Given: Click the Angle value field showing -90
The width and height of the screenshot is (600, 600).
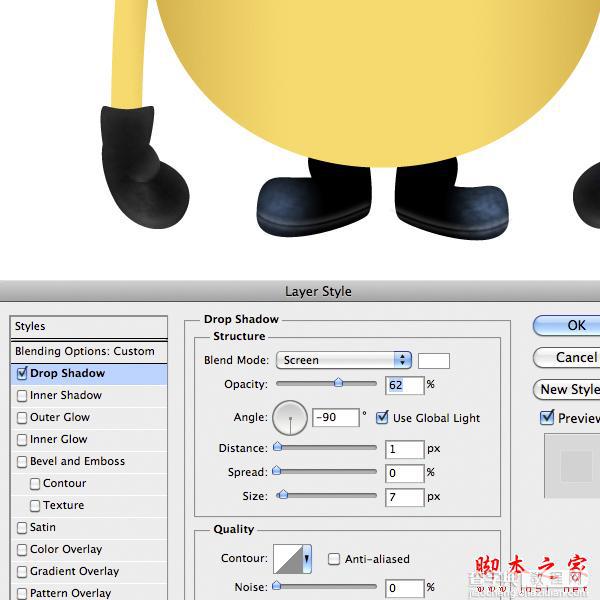Looking at the screenshot, I should point(336,417).
